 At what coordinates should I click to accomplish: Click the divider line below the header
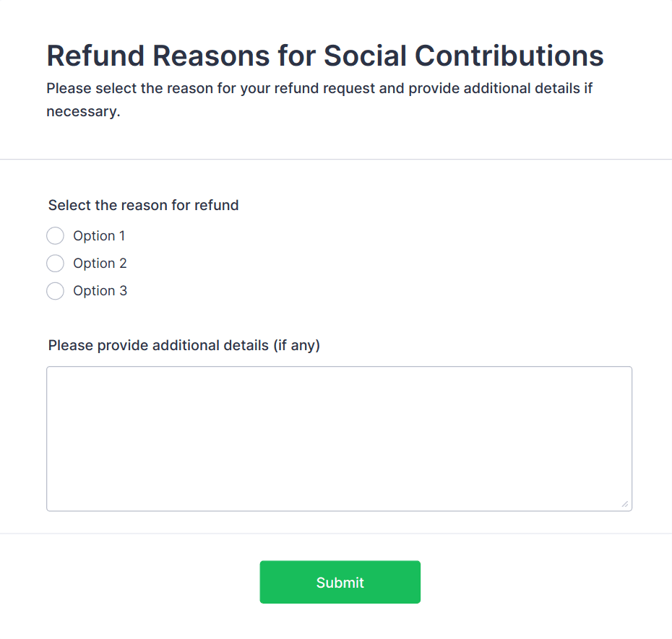click(336, 159)
